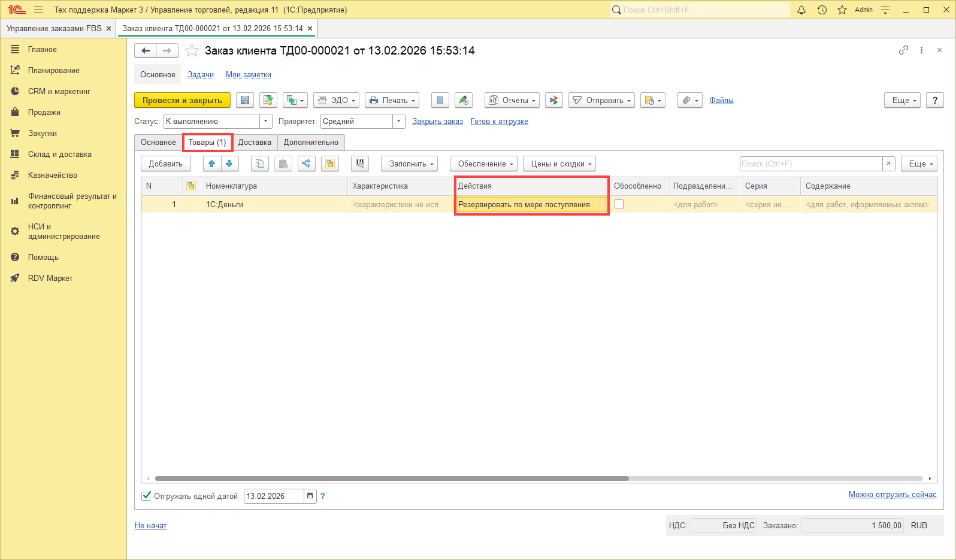The width and height of the screenshot is (956, 560).
Task: Click the barcode scanner icon in table toolbar
Action: [x=360, y=164]
